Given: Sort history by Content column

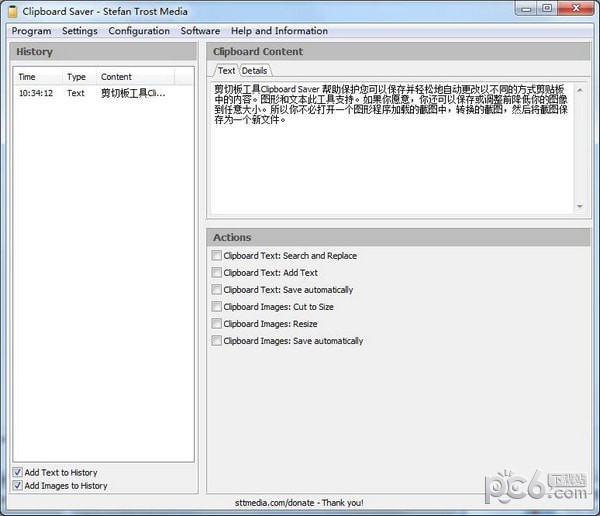Looking at the screenshot, I should coord(135,77).
